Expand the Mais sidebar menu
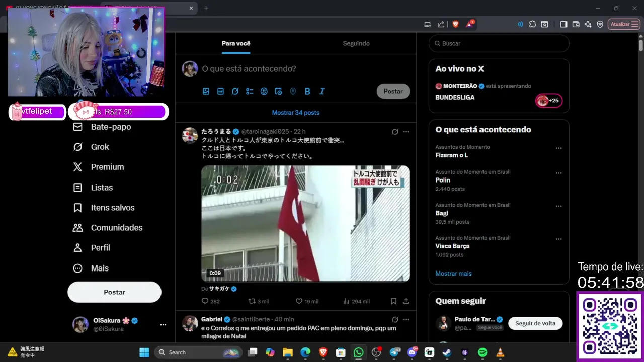Viewport: 644px width, 362px height. click(91, 268)
